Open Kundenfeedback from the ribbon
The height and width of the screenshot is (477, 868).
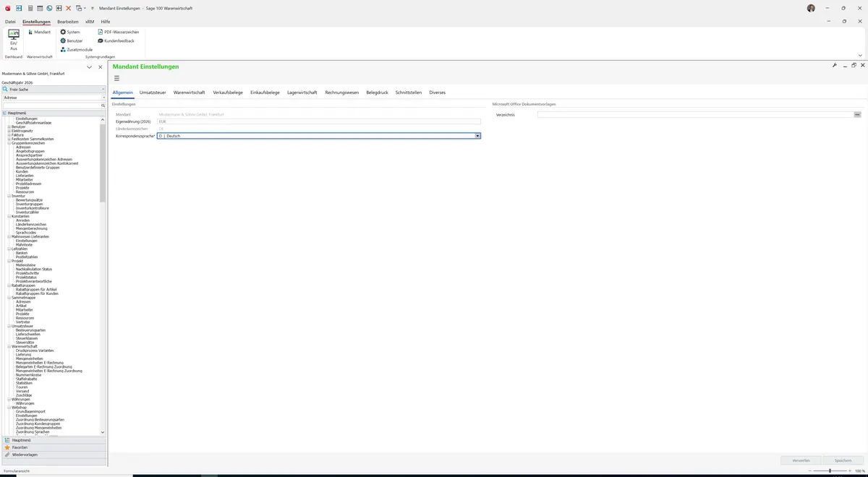click(115, 40)
